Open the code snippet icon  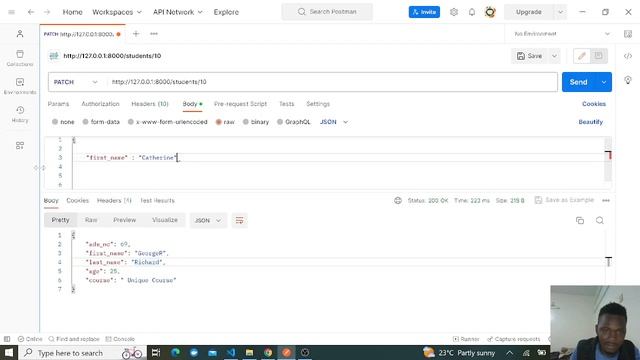click(x=628, y=56)
